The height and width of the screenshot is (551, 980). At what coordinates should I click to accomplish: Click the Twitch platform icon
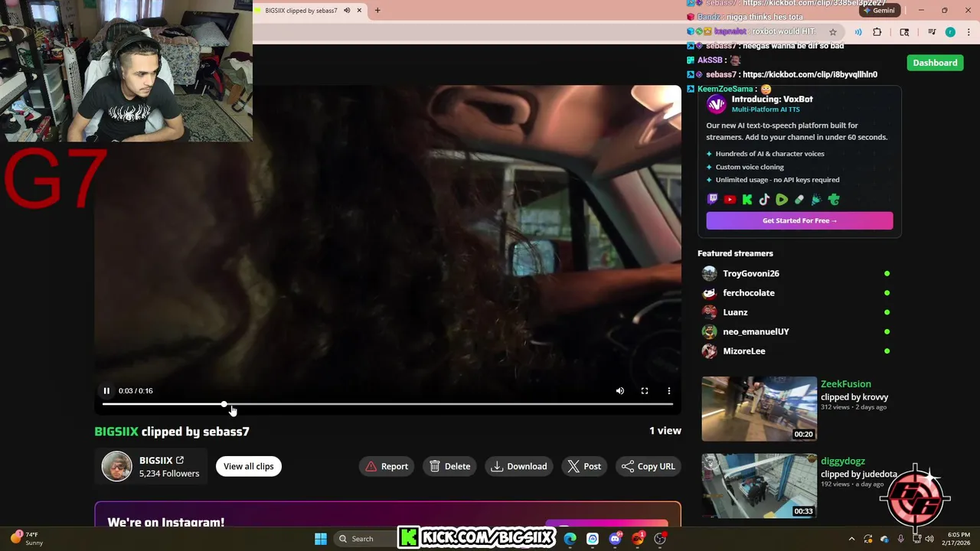click(x=713, y=200)
